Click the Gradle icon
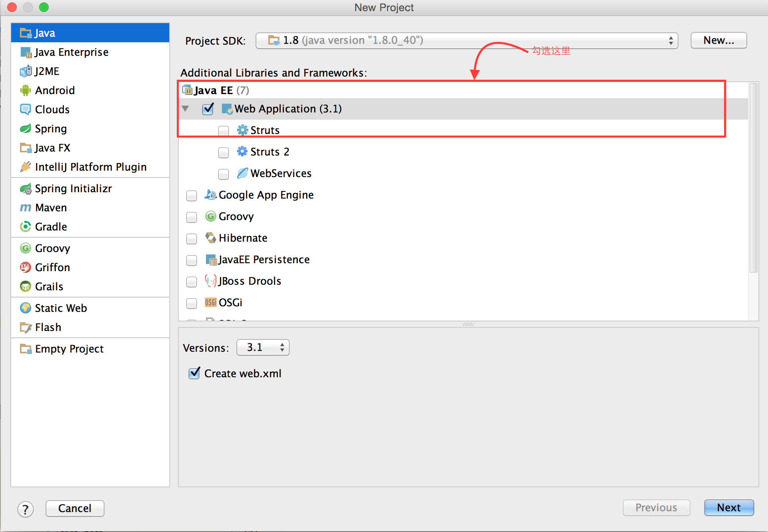 26,227
